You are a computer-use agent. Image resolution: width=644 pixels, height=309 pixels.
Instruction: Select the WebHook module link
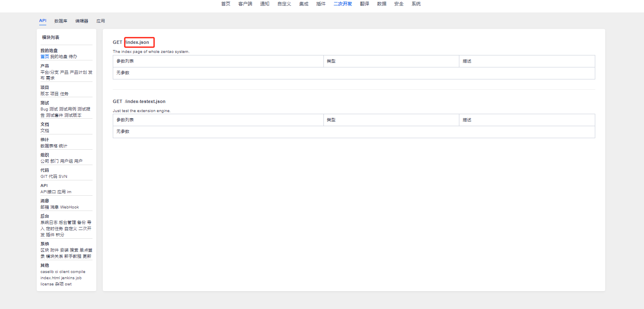click(x=69, y=207)
